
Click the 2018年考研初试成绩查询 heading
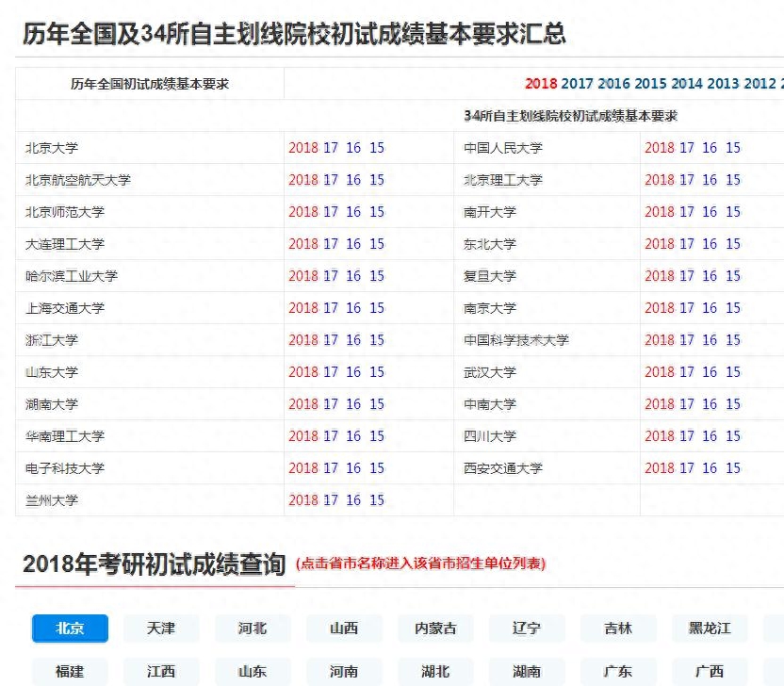pos(154,564)
